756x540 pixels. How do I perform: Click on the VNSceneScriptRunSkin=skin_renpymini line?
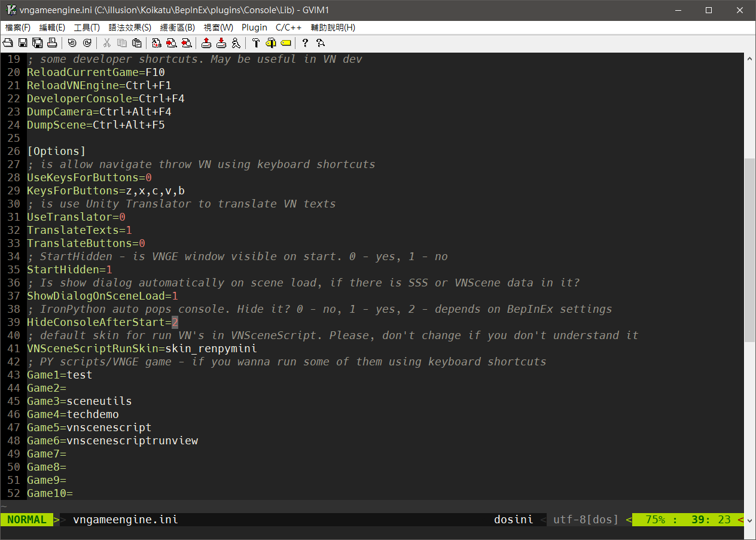142,349
